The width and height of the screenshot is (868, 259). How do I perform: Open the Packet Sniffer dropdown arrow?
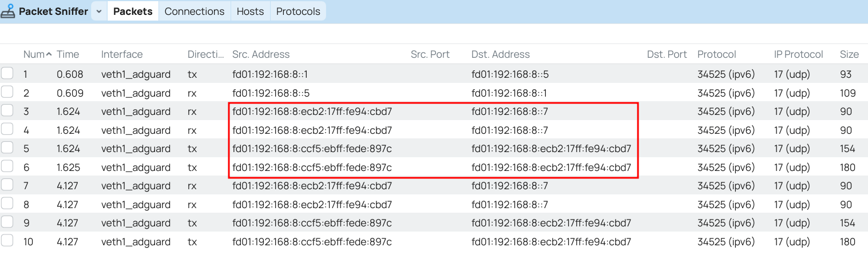[98, 11]
